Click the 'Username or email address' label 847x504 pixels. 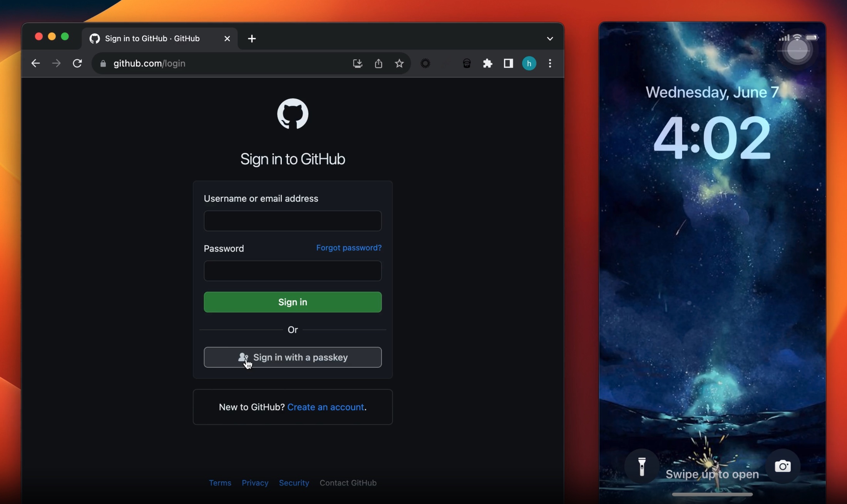(261, 199)
